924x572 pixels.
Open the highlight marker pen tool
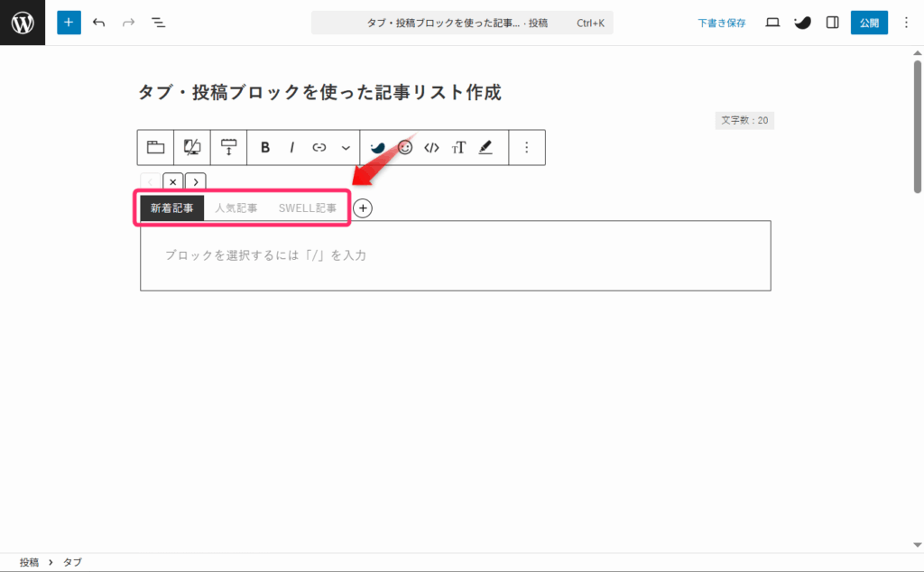coord(485,147)
